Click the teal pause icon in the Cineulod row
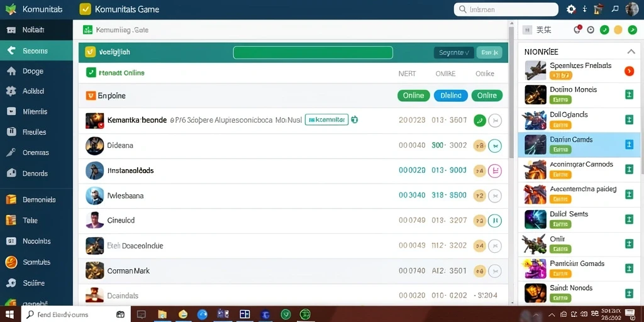 [x=495, y=221]
